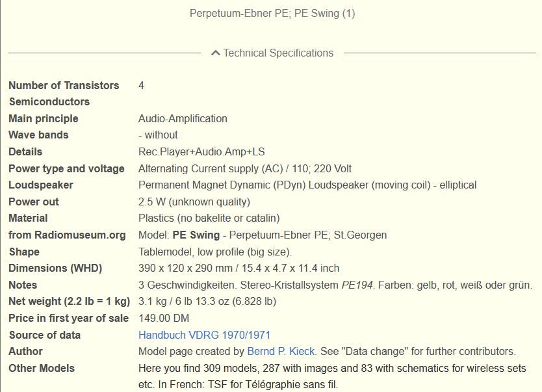Viewport: 542px width, 392px height.
Task: Open the Handbuch VDRG 1970/1971 link
Action: point(204,335)
